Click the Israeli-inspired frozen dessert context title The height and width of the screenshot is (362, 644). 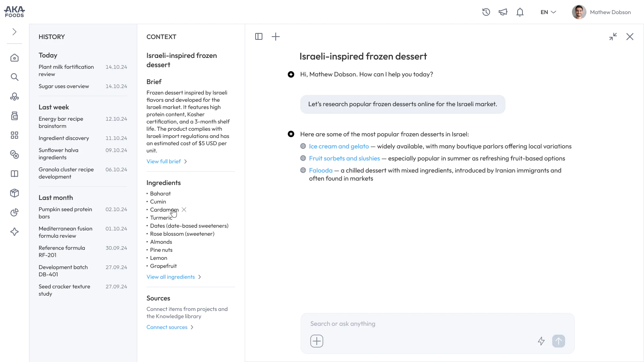[x=182, y=60]
